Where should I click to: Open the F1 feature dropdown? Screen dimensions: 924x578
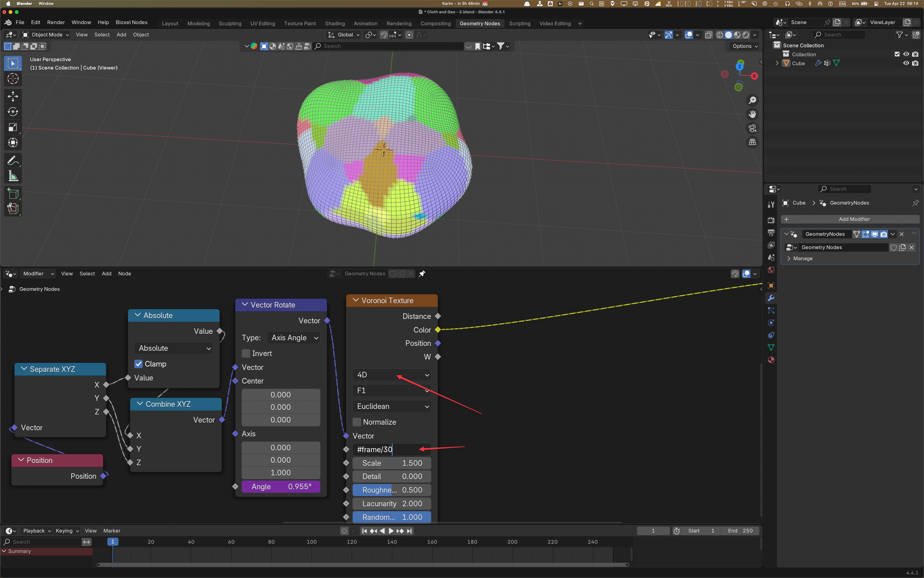392,391
